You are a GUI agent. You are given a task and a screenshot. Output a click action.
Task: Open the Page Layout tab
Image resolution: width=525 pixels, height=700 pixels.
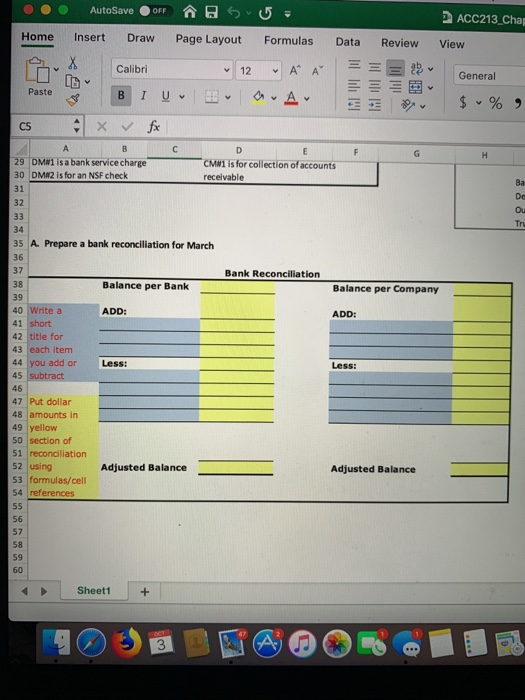208,39
